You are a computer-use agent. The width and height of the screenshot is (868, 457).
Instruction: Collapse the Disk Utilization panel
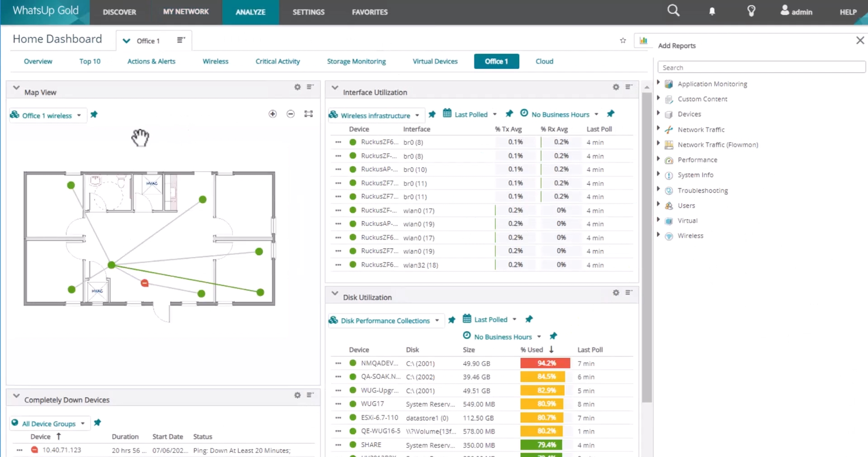click(335, 293)
